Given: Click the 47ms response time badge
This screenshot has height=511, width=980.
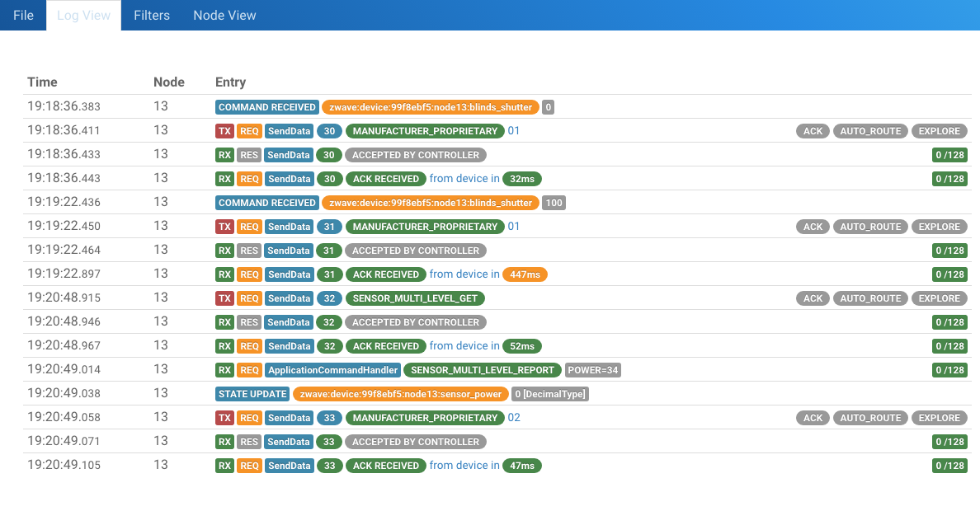Looking at the screenshot, I should [521, 466].
